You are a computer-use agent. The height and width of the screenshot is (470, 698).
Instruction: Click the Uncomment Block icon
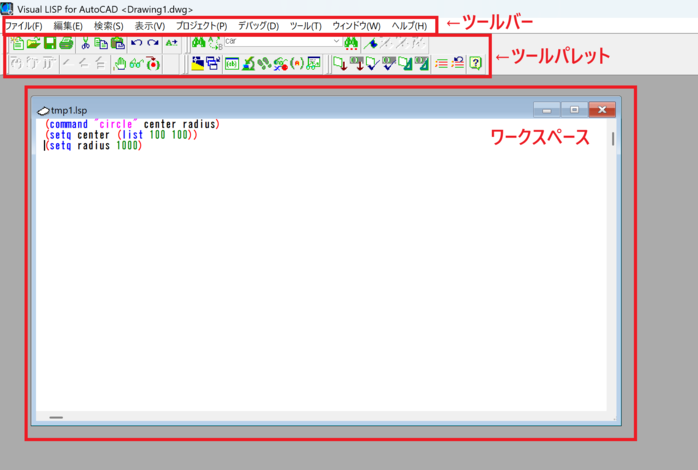458,64
